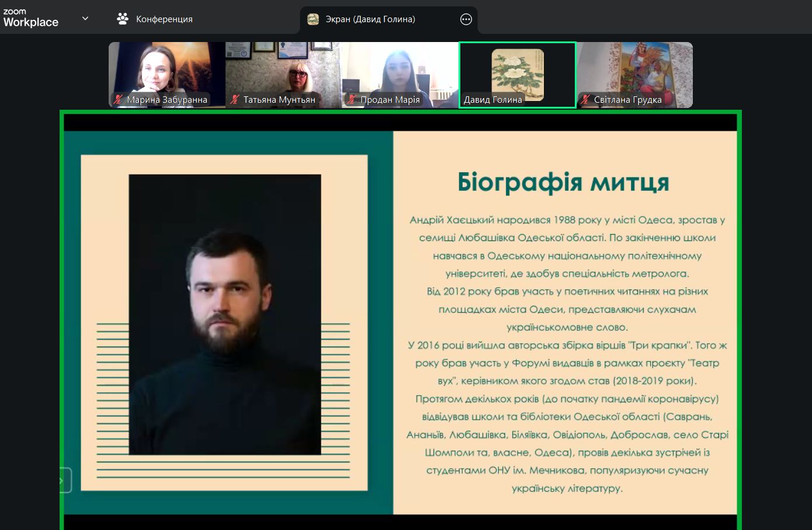Open the dropdown chevron beside Zoom Workplace

85,19
